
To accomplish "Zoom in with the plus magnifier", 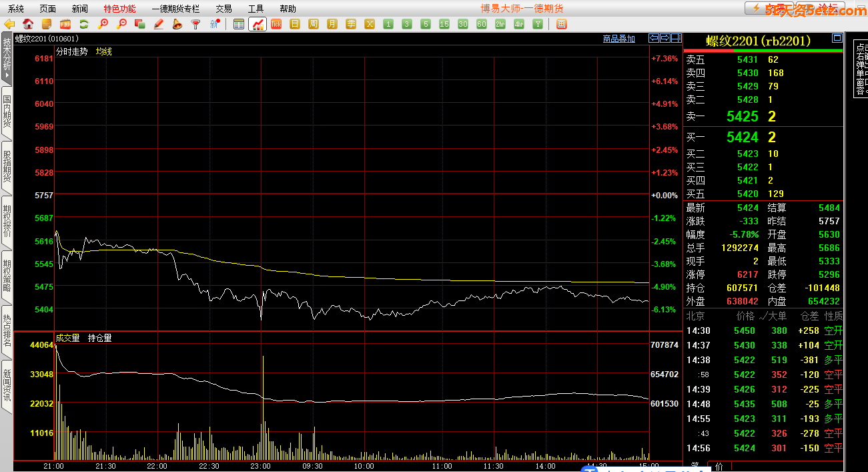I will (x=103, y=24).
